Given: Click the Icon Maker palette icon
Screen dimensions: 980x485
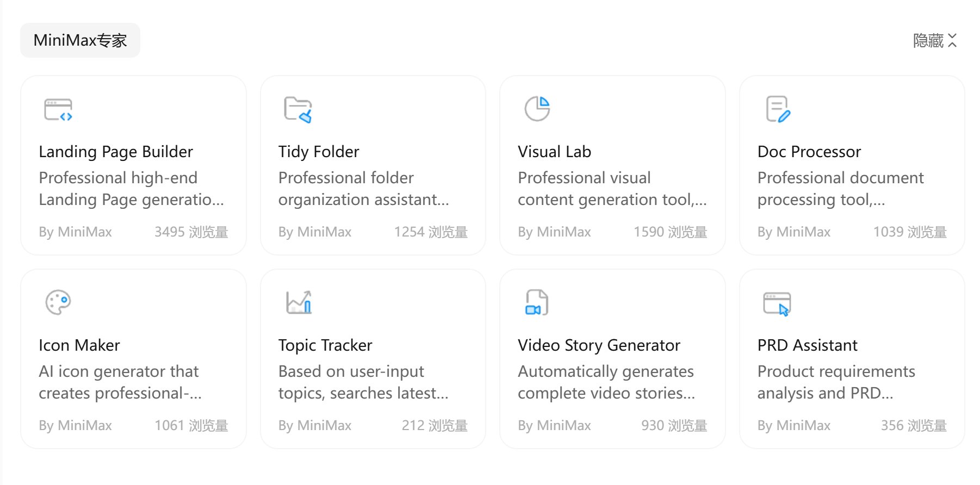Looking at the screenshot, I should (x=58, y=302).
